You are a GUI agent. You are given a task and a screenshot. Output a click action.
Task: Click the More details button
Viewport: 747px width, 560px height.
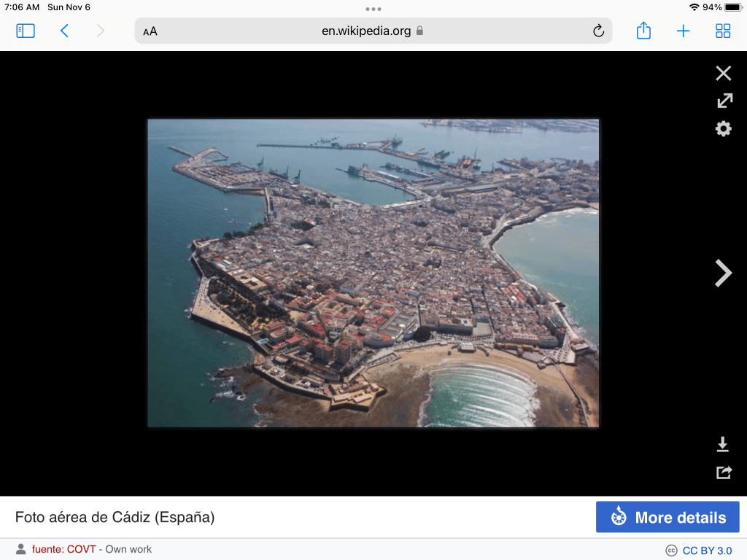pyautogui.click(x=667, y=517)
